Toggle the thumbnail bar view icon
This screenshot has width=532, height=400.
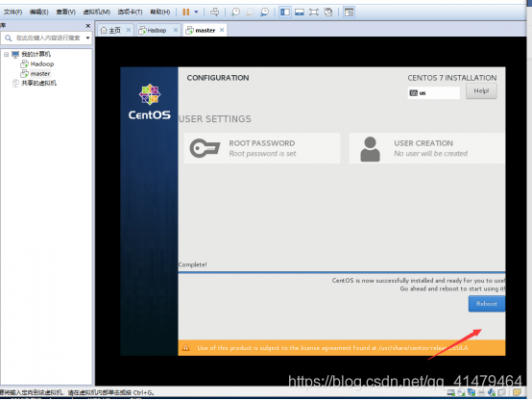299,12
